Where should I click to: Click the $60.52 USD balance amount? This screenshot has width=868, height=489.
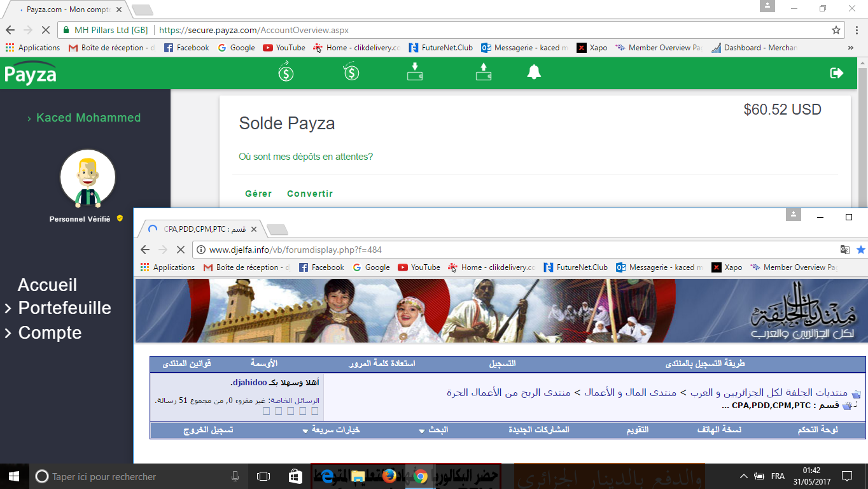(783, 110)
